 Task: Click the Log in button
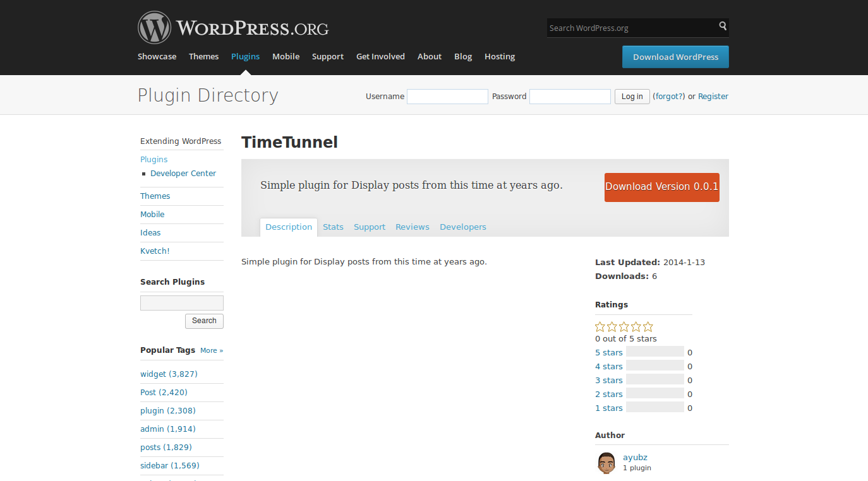pyautogui.click(x=632, y=97)
